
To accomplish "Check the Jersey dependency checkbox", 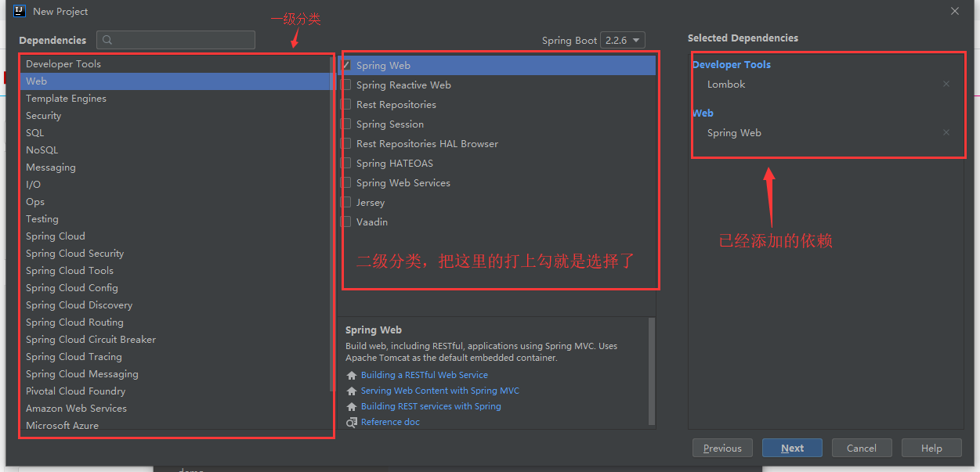I will (345, 203).
